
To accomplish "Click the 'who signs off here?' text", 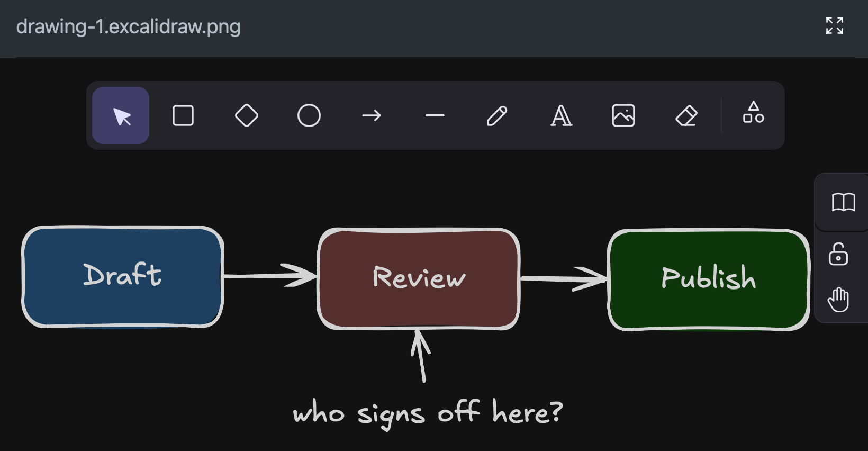I will click(428, 413).
